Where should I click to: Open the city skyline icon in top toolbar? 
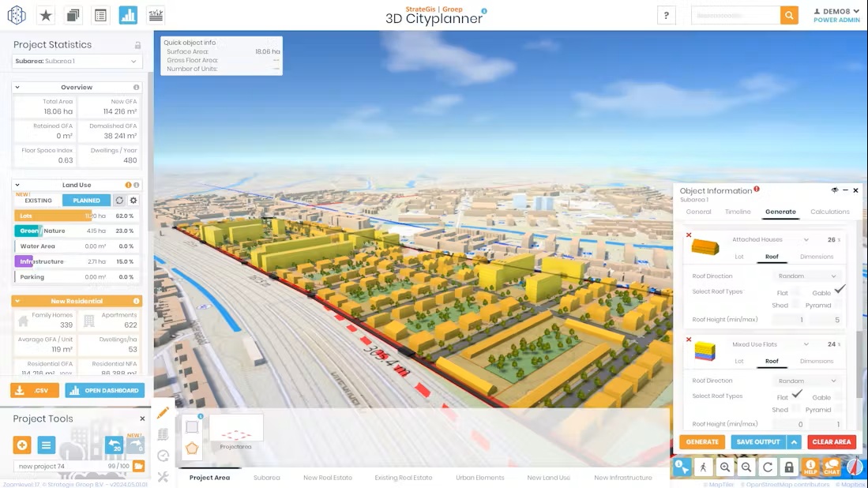click(x=156, y=16)
